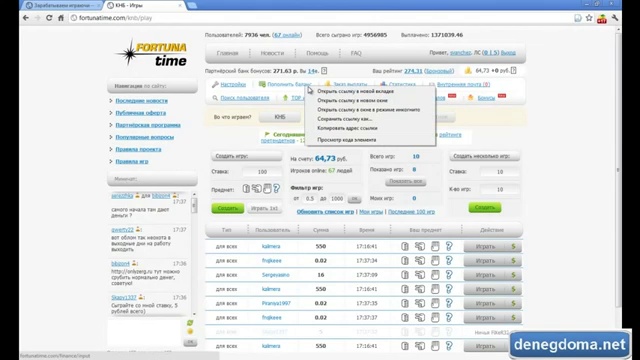Click the filter 'до' field showing 1000
Image resolution: width=640 pixels, height=360 pixels.
(337, 199)
